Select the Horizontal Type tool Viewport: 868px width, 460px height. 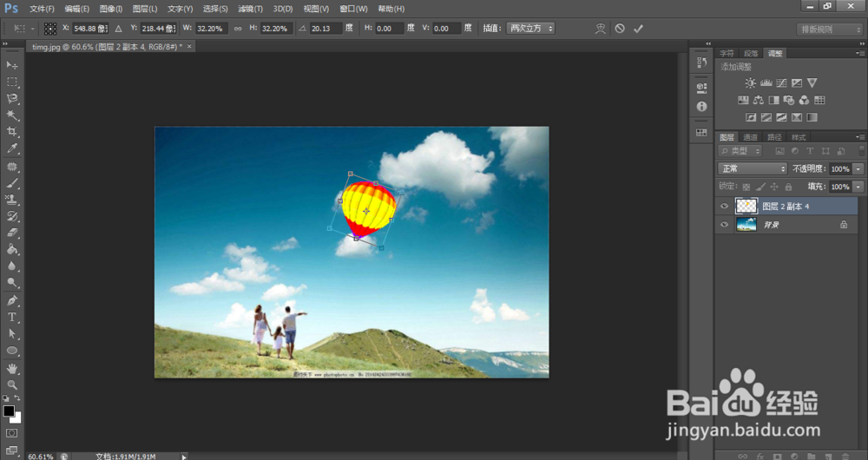[x=11, y=317]
